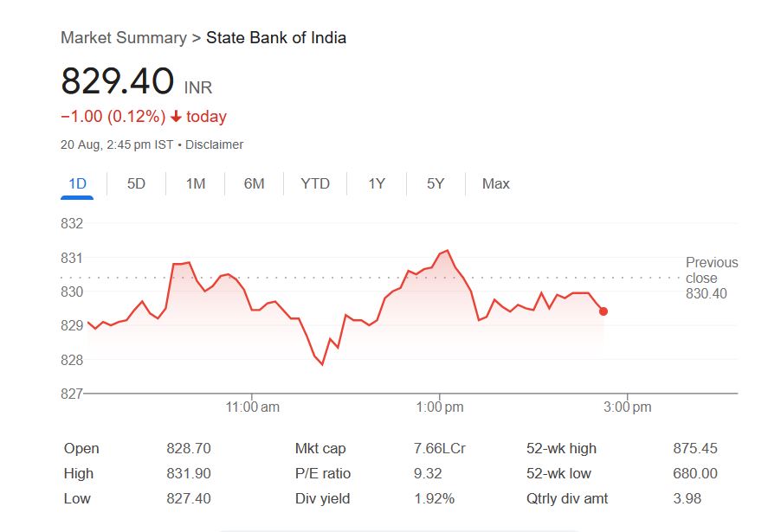Click the Market Summary breadcrumb link
768x532 pixels.
pos(123,38)
